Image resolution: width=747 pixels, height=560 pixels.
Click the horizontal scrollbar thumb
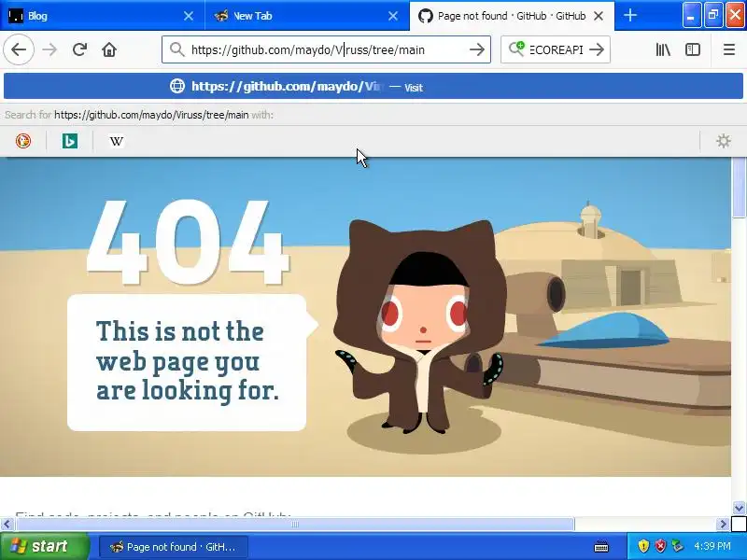pyautogui.click(x=294, y=525)
